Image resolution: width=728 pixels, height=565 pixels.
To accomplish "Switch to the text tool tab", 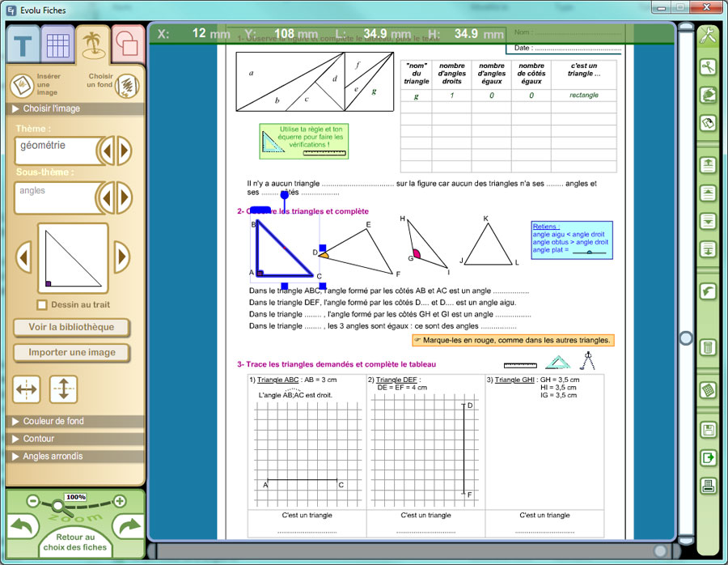I will coord(23,45).
